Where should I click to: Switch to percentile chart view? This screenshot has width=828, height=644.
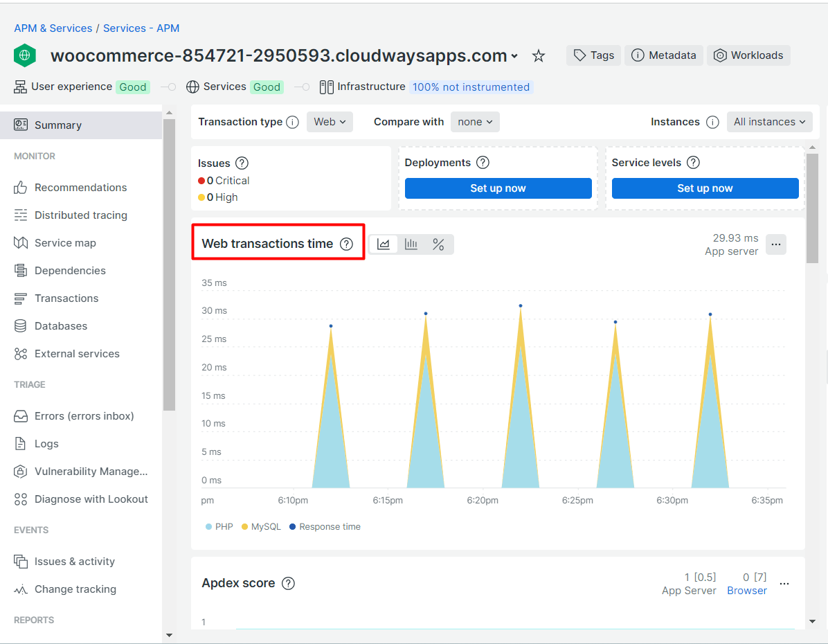(x=438, y=244)
